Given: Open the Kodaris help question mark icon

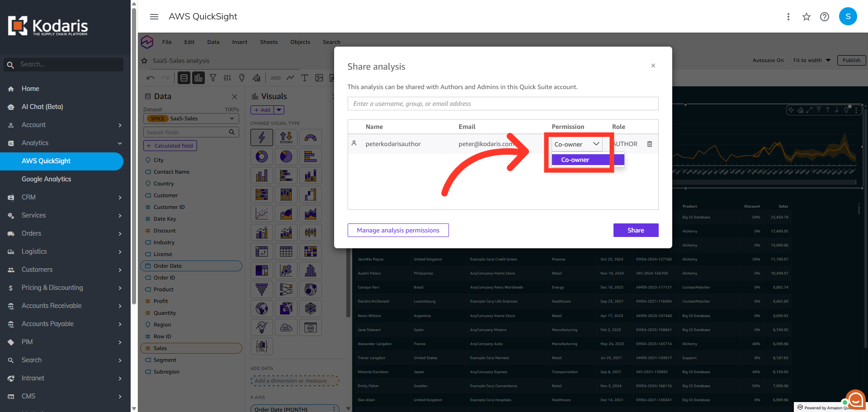Looking at the screenshot, I should coord(825,17).
